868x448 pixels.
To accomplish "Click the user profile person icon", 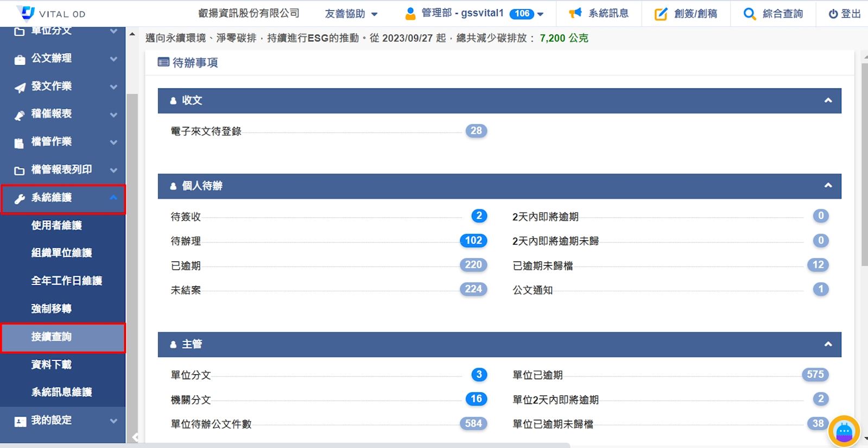I will [x=410, y=14].
